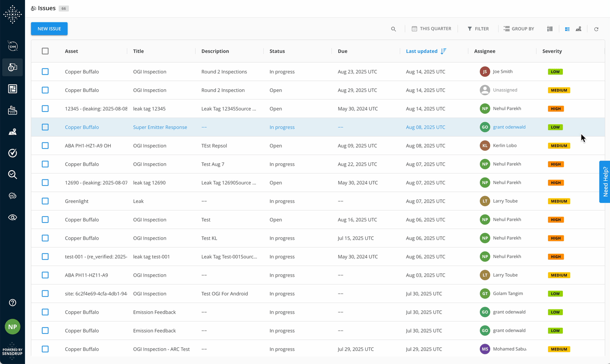This screenshot has width=610, height=364.
Task: Click the issue count badge 66
Action: pos(64,8)
